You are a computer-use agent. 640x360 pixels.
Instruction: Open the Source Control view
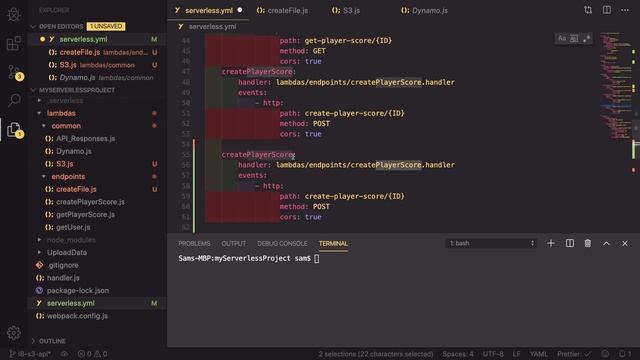click(15, 72)
